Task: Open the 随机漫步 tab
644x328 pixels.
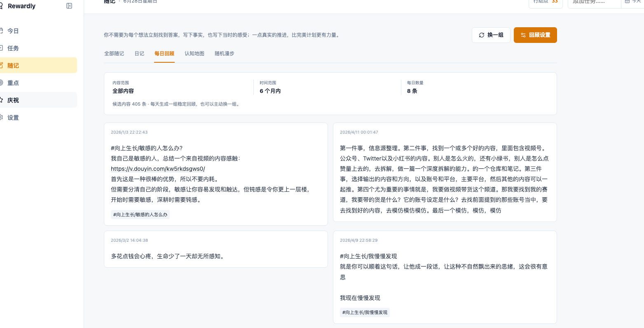Action: (x=225, y=54)
